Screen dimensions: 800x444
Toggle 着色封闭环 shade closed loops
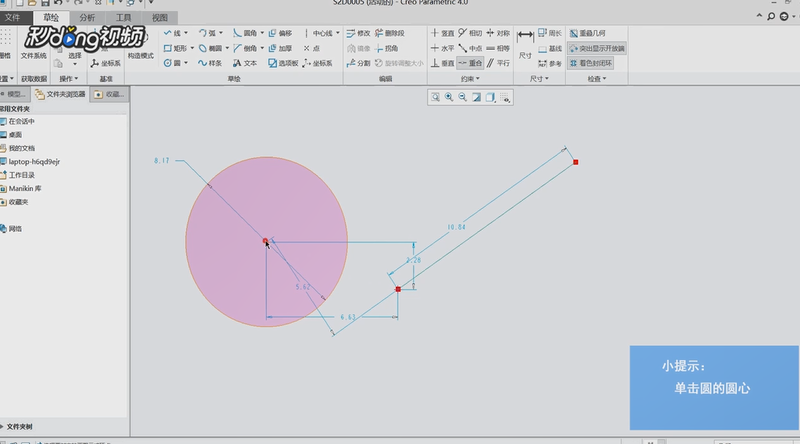pyautogui.click(x=590, y=63)
